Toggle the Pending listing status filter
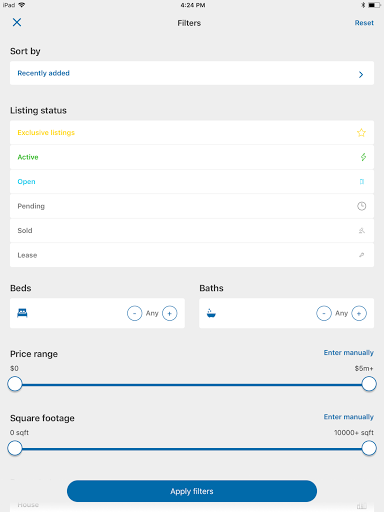This screenshot has width=384, height=512. (x=192, y=206)
